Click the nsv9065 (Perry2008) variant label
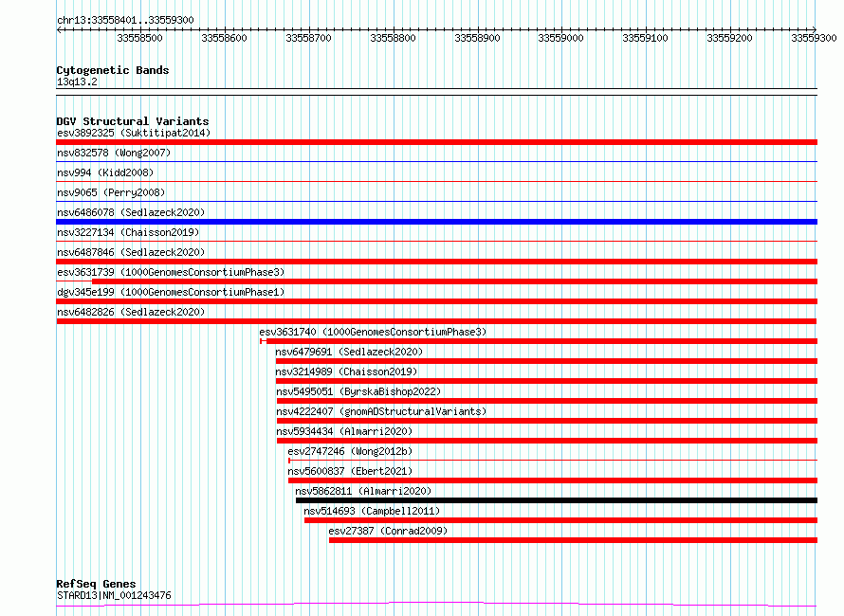The height and width of the screenshot is (616, 844). click(111, 192)
